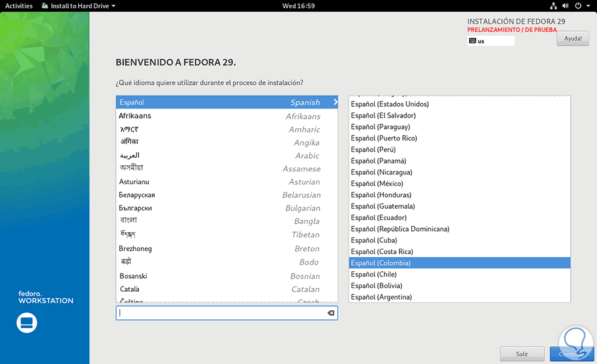597x364 pixels.
Task: Click the volume speaker icon in top bar
Action: coord(565,6)
